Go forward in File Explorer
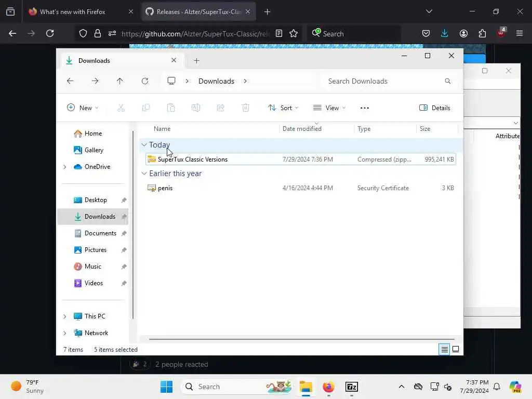 tap(95, 81)
